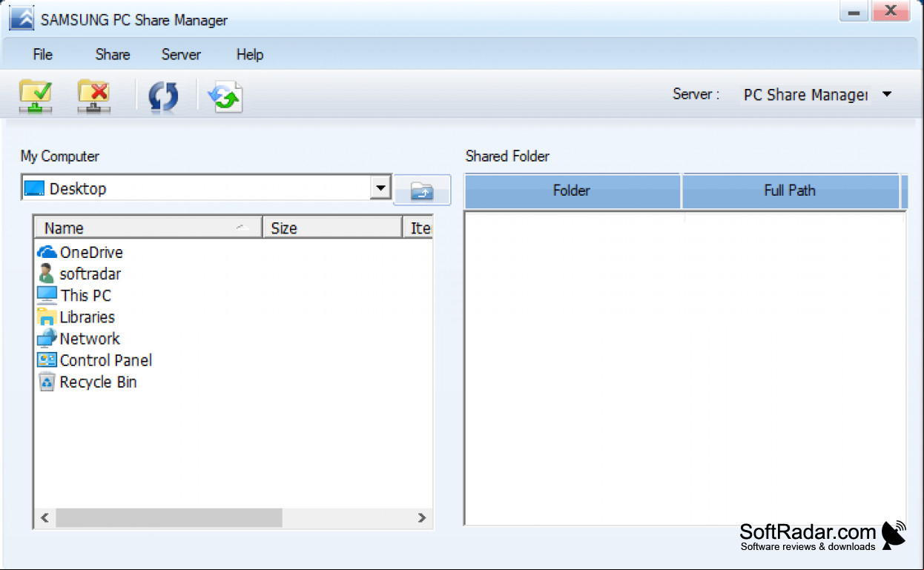Select the Libraries row text
Screen dimensions: 924x570
pos(88,317)
